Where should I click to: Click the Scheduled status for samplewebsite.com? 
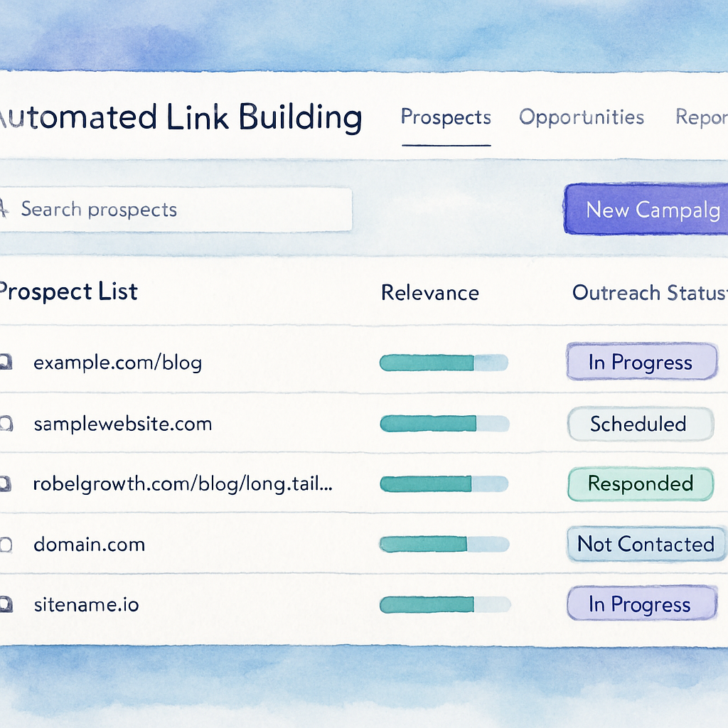641,424
